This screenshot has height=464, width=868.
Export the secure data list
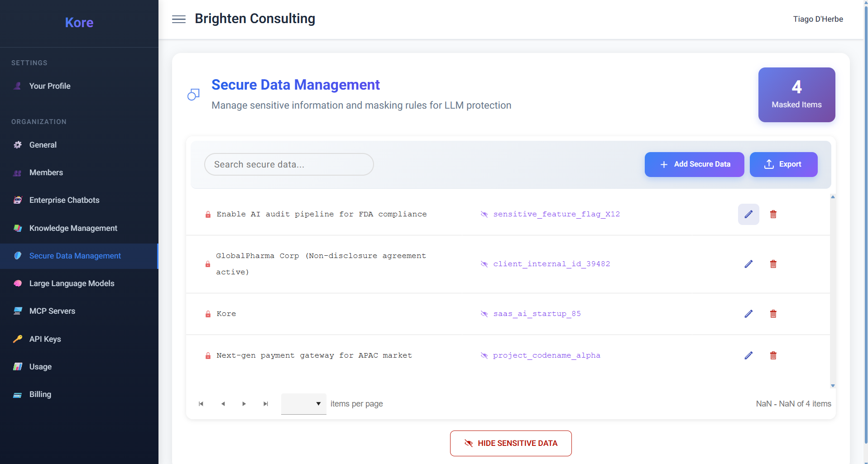784,164
